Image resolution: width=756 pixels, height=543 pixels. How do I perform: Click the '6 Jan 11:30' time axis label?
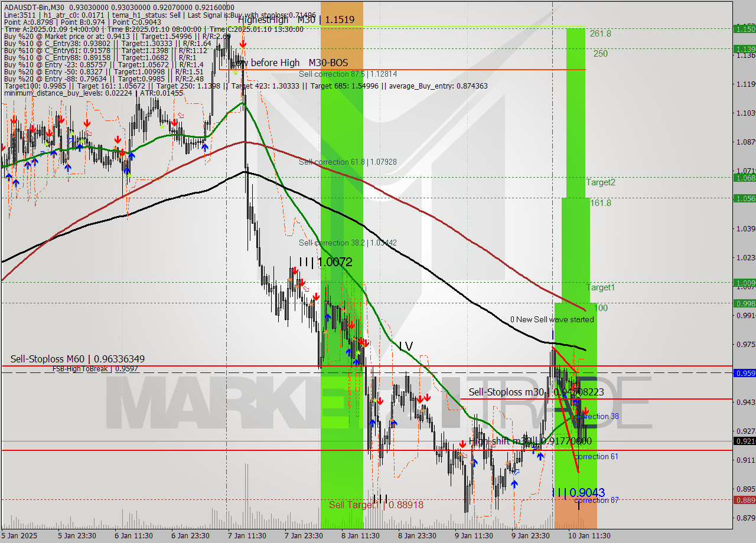tap(133, 536)
